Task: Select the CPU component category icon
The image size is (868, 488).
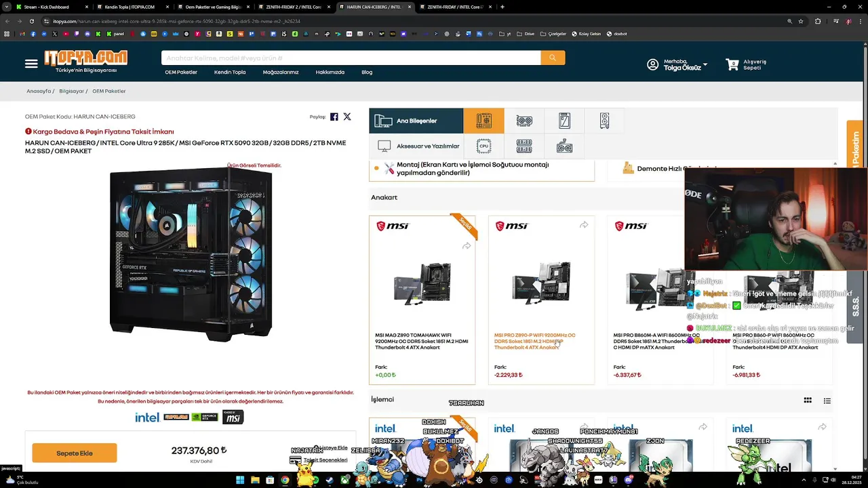Action: point(484,146)
